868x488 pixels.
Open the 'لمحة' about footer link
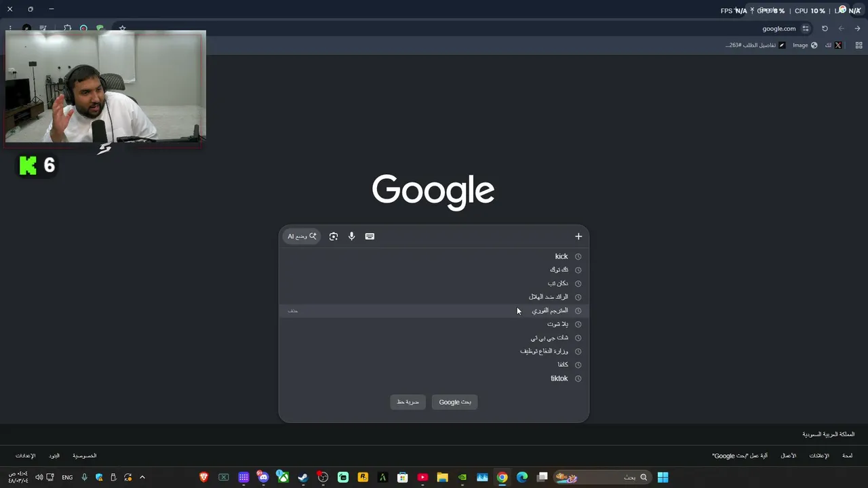coord(848,456)
